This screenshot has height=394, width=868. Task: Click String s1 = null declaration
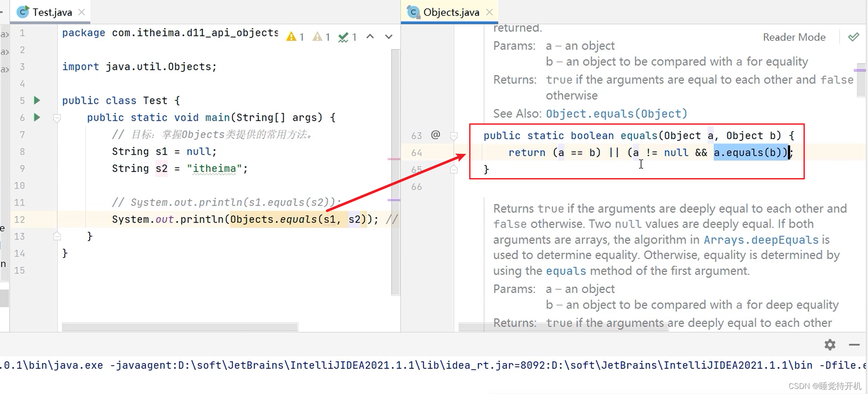[x=164, y=151]
